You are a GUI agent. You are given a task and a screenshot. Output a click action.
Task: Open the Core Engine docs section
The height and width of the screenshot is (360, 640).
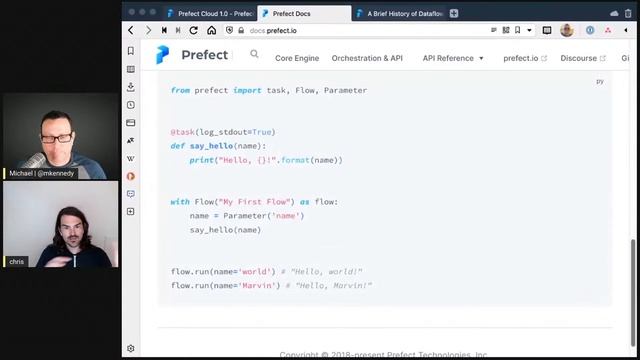297,58
